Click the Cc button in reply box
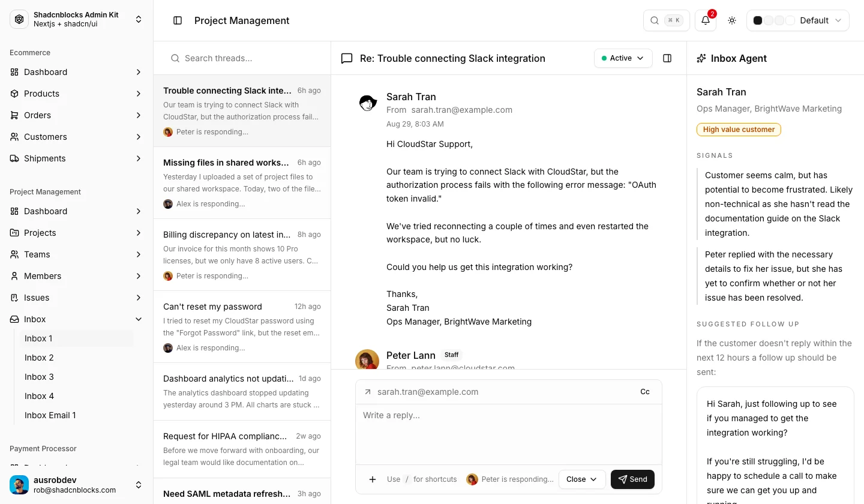The image size is (864, 504). 645,392
